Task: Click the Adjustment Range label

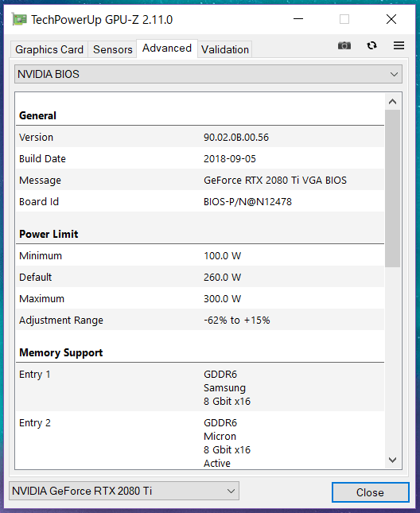Action: (60, 320)
